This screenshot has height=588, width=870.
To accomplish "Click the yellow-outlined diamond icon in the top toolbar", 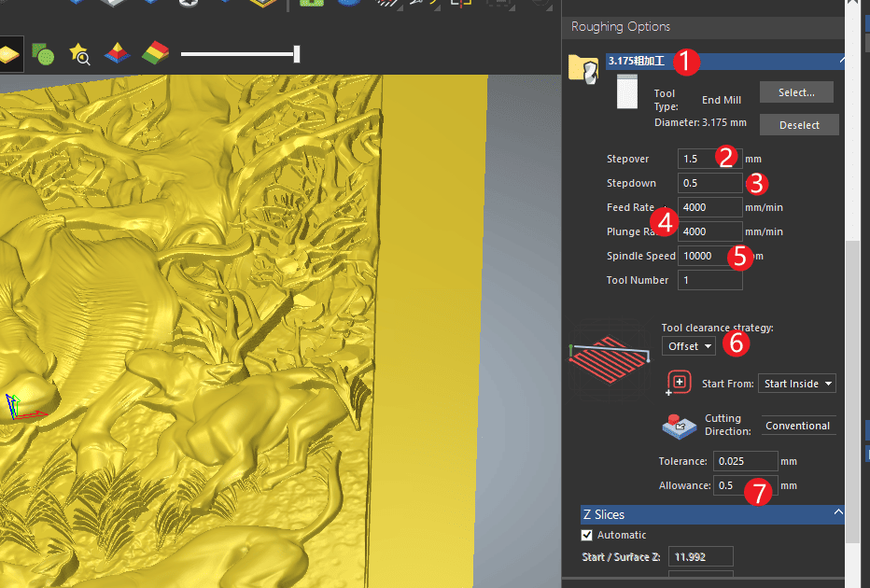I will point(263,4).
